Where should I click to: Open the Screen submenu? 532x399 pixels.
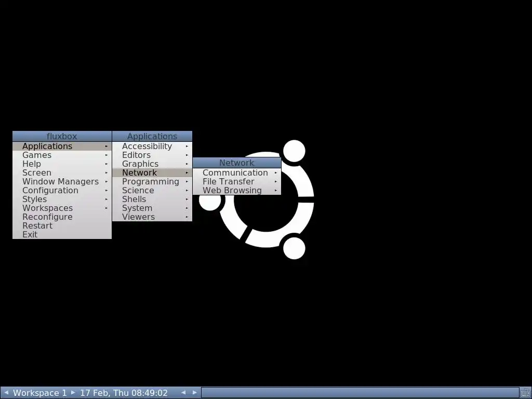(x=62, y=172)
